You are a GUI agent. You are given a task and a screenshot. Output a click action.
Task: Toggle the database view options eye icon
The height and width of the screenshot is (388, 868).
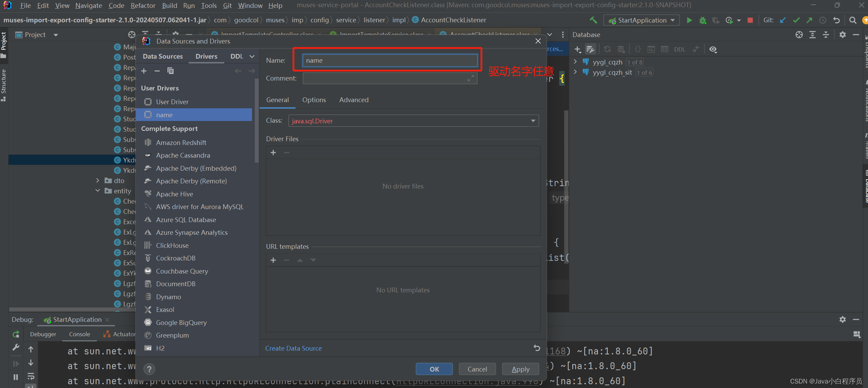tap(713, 49)
